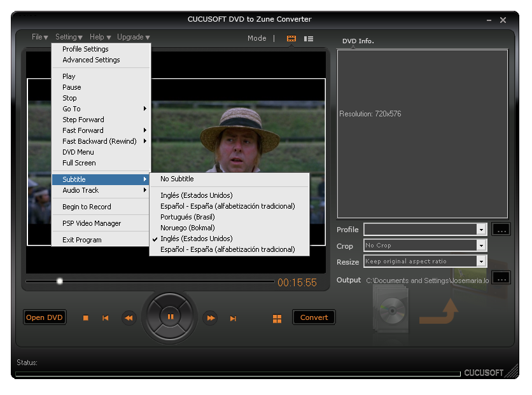Browse output folder with ellipsis button
This screenshot has height=395, width=532.
point(501,278)
